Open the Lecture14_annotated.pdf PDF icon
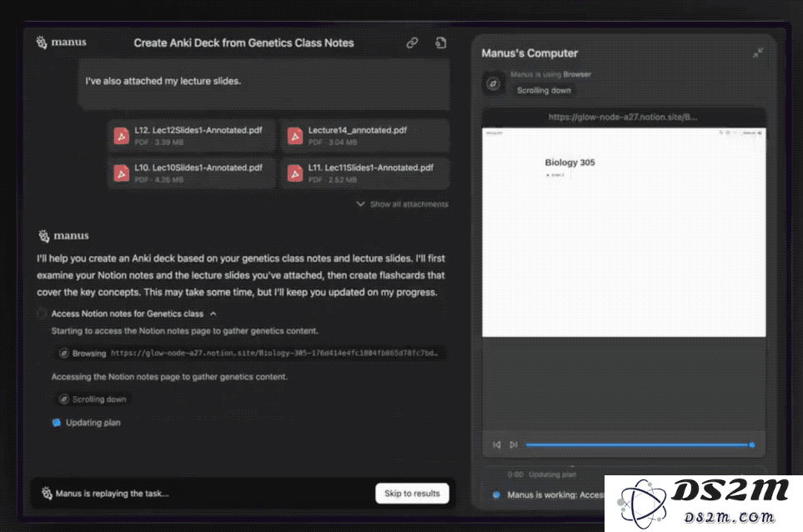Viewport: 803px width, 532px height. pyautogui.click(x=295, y=136)
